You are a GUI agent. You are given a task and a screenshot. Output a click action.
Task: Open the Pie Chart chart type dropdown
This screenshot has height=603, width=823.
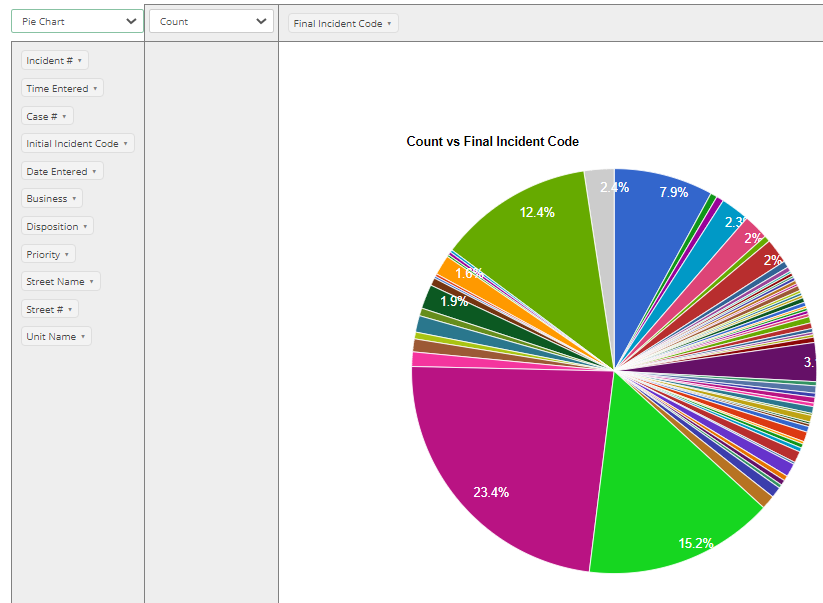[75, 20]
